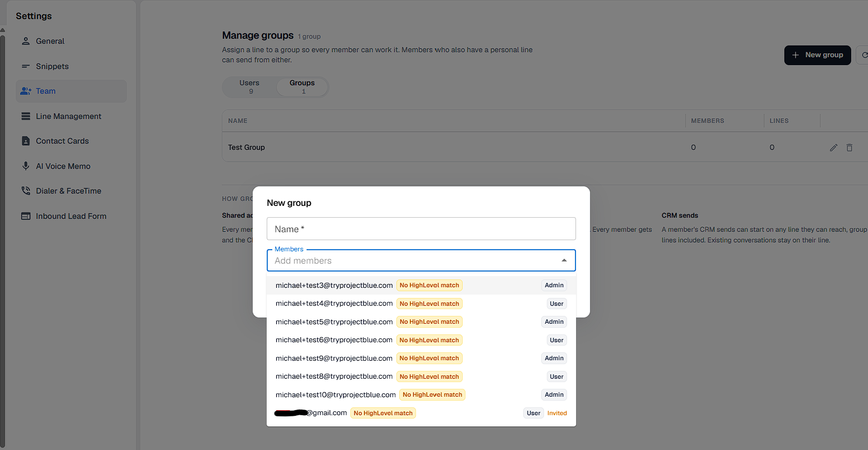Open Line Management settings page

click(71, 116)
